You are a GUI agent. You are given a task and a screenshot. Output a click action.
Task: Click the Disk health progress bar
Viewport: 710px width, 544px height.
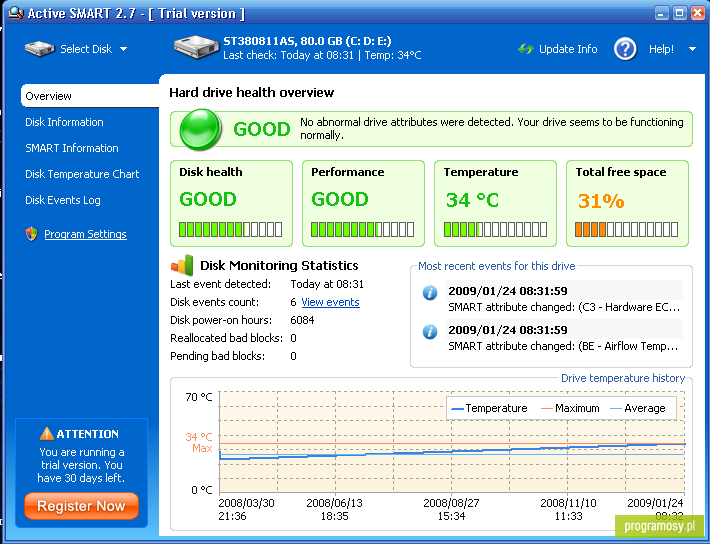(230, 229)
